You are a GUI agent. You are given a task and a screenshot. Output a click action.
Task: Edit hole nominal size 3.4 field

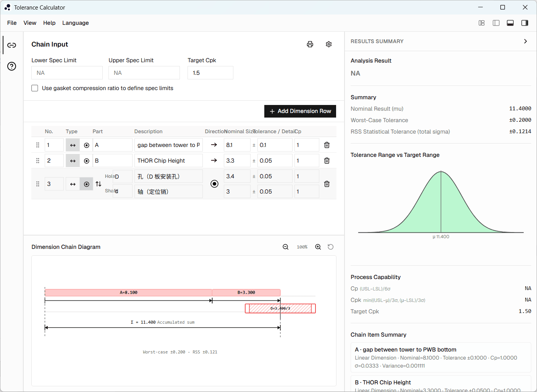point(237,176)
